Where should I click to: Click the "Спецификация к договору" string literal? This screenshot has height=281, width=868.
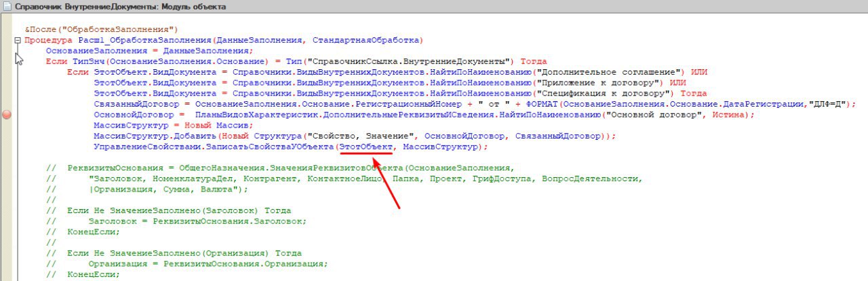(x=602, y=94)
